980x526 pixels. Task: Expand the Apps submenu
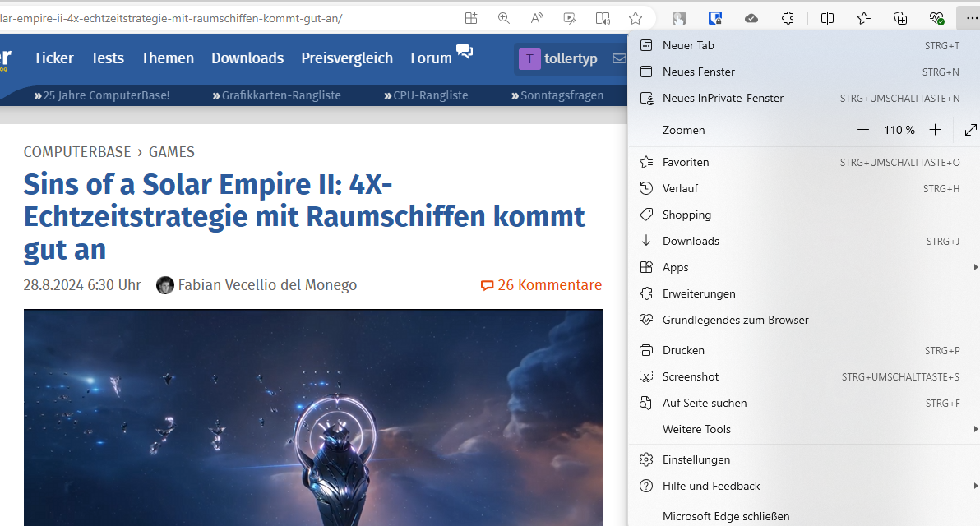(804, 267)
